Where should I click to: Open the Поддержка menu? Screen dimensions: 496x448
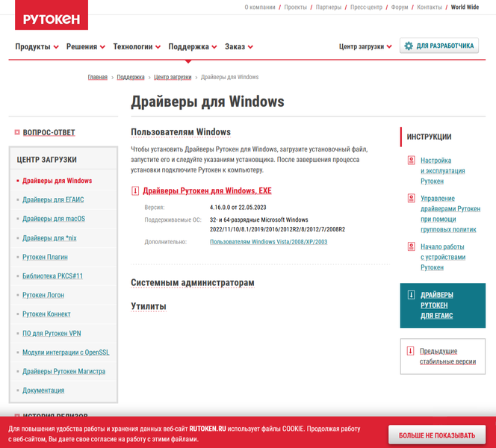192,46
